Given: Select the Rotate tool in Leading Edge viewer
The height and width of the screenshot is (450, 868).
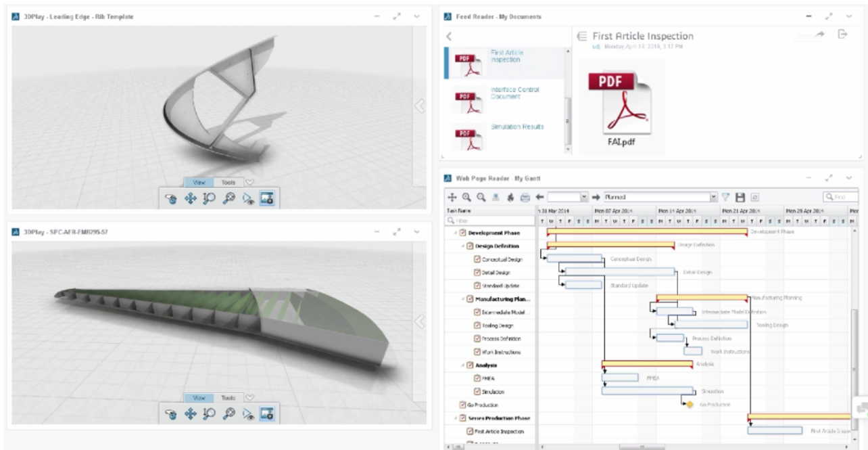Looking at the screenshot, I should click(x=171, y=199).
